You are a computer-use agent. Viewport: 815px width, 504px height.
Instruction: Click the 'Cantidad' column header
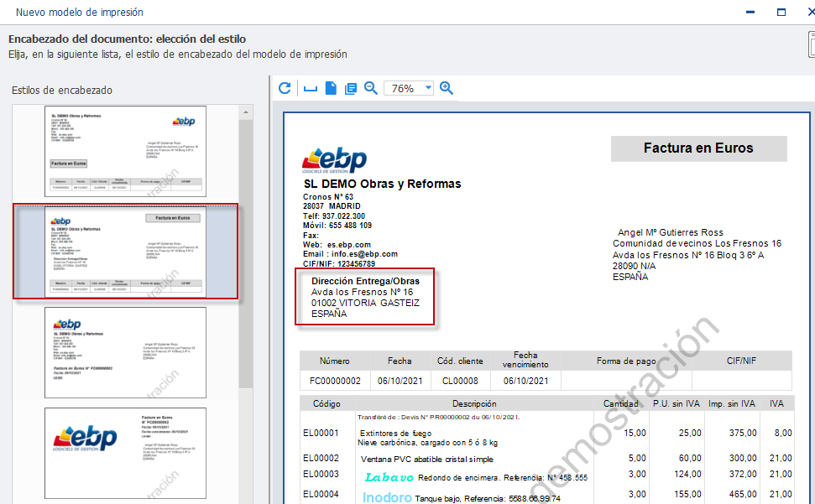[x=620, y=403]
